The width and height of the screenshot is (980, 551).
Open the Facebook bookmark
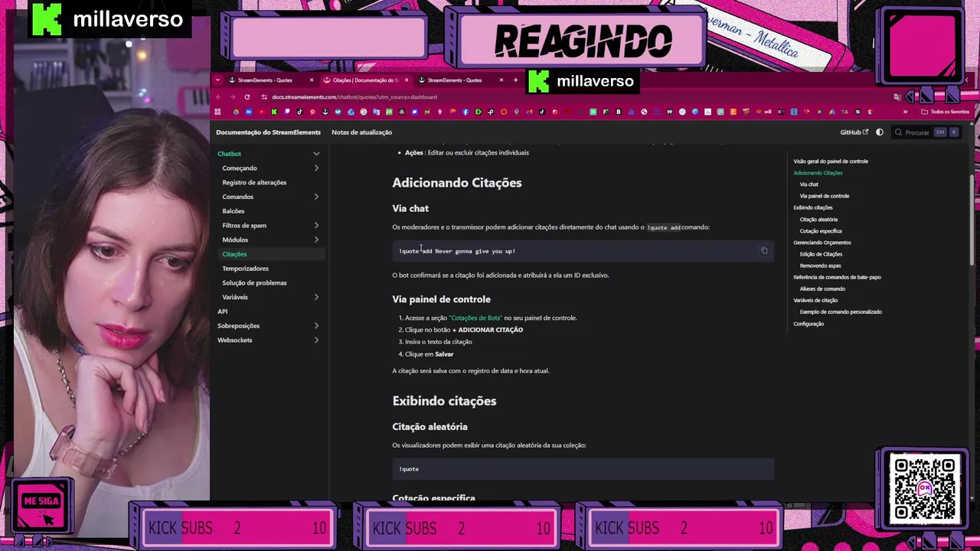pos(465,112)
